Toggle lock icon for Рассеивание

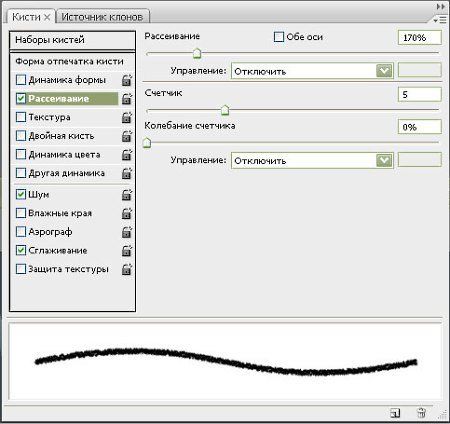pyautogui.click(x=127, y=99)
